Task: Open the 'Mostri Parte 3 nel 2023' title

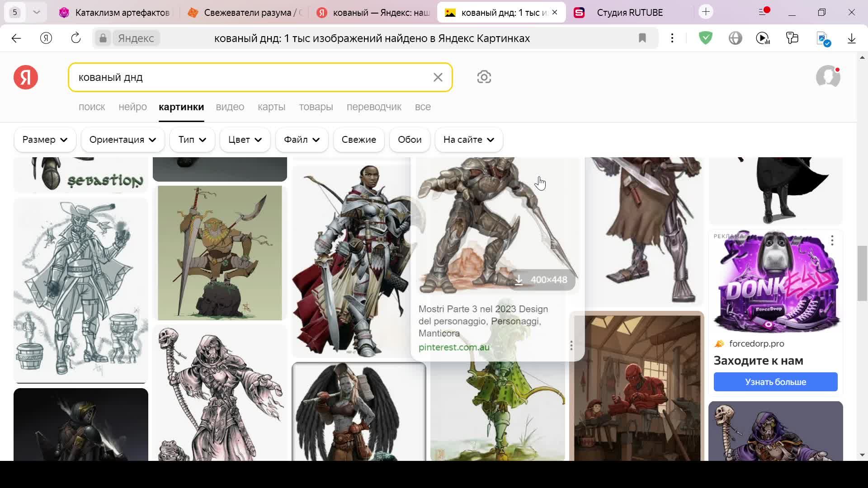Action: coord(483,321)
